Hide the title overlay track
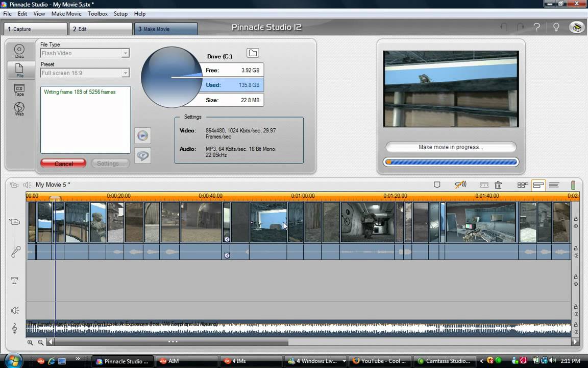This screenshot has height=368, width=588. (576, 284)
